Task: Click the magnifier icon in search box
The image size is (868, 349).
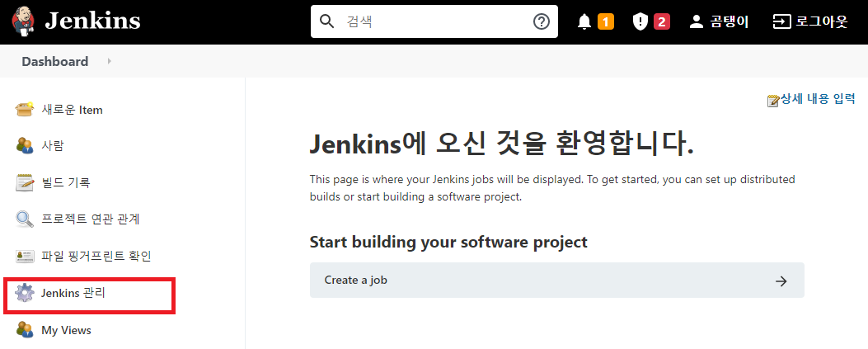Action: 328,21
